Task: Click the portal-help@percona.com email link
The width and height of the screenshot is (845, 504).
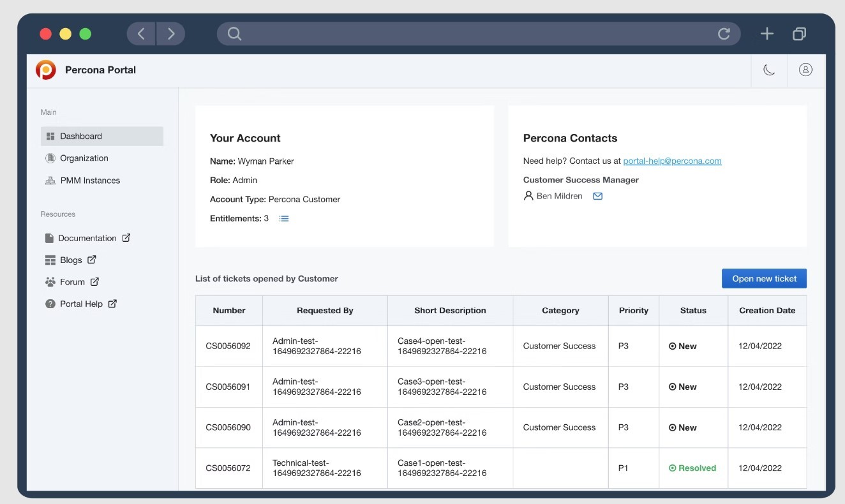Action: click(x=672, y=161)
